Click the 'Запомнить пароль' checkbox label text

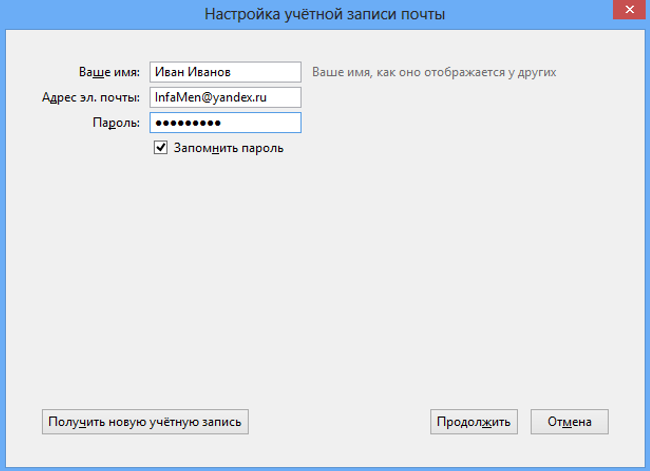pos(229,148)
